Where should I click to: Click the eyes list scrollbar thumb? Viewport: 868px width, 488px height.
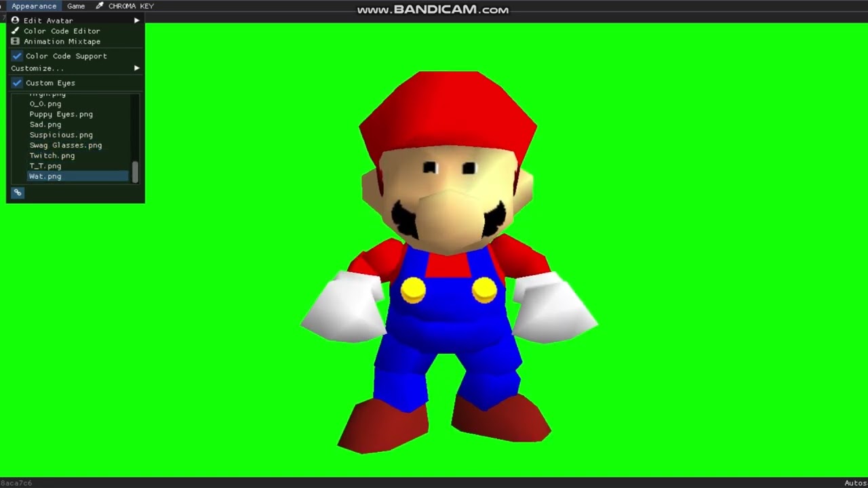pyautogui.click(x=135, y=171)
